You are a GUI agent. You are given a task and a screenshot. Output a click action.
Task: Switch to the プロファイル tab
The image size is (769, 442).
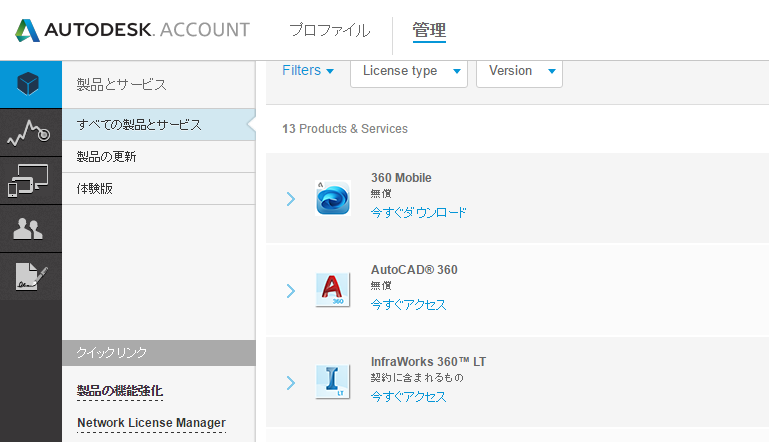click(329, 30)
